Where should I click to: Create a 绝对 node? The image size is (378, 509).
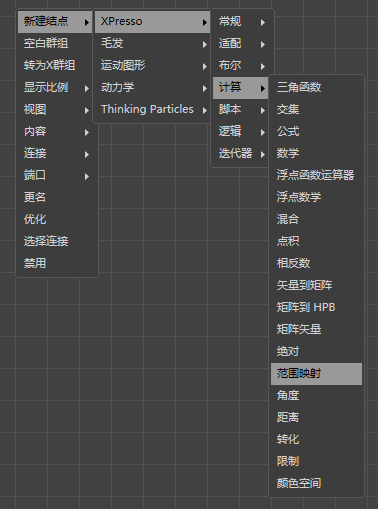point(316,351)
